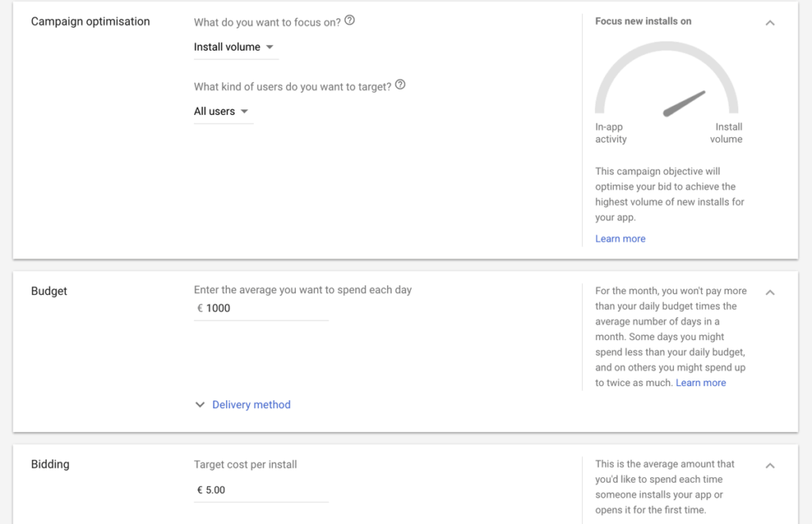Image resolution: width=812 pixels, height=524 pixels.
Task: Click the Install volume gauge label
Action: pos(726,133)
